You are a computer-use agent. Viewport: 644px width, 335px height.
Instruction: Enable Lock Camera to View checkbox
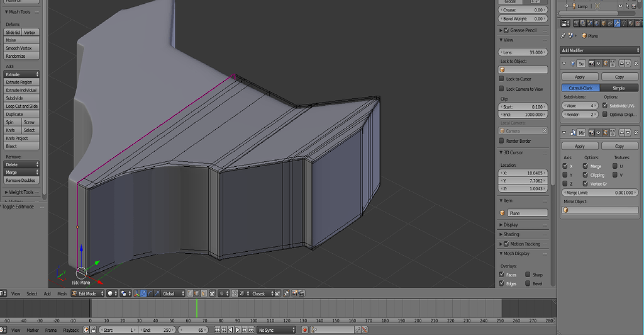pyautogui.click(x=501, y=88)
